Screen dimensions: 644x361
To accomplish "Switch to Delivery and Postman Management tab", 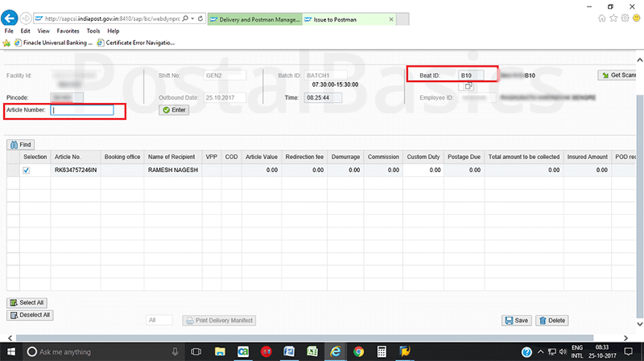I will coord(254,17).
